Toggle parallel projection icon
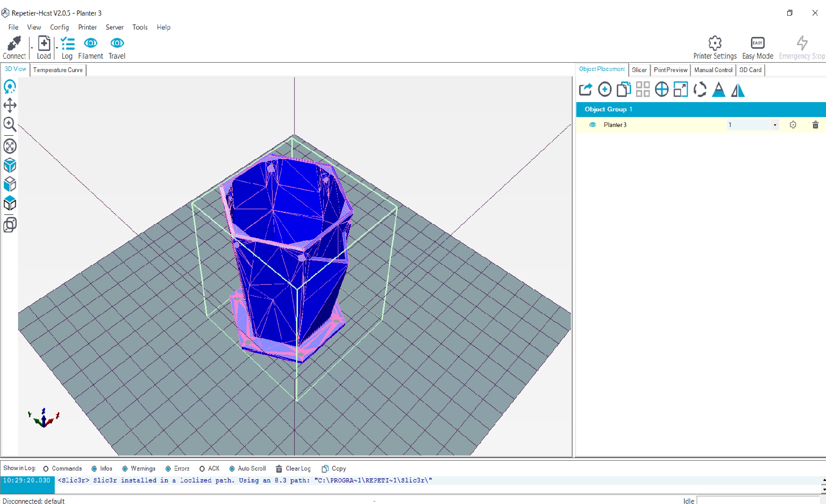 [10, 225]
